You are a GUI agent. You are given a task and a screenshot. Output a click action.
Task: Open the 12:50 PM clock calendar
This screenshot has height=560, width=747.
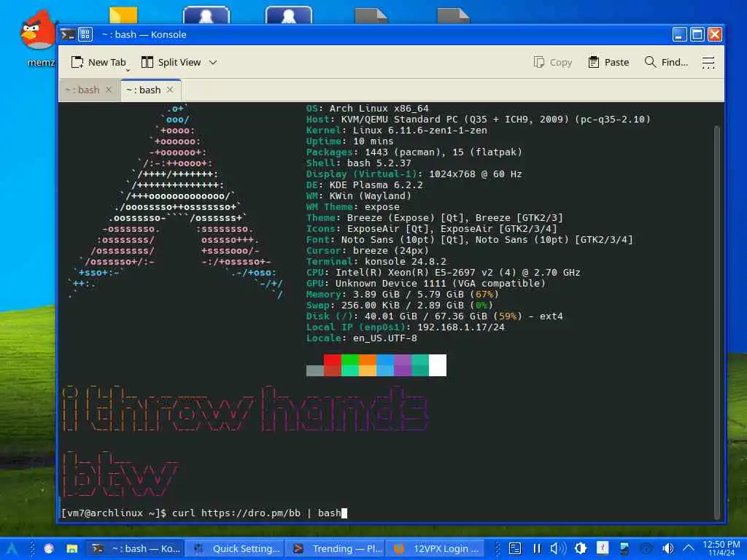[x=721, y=548]
